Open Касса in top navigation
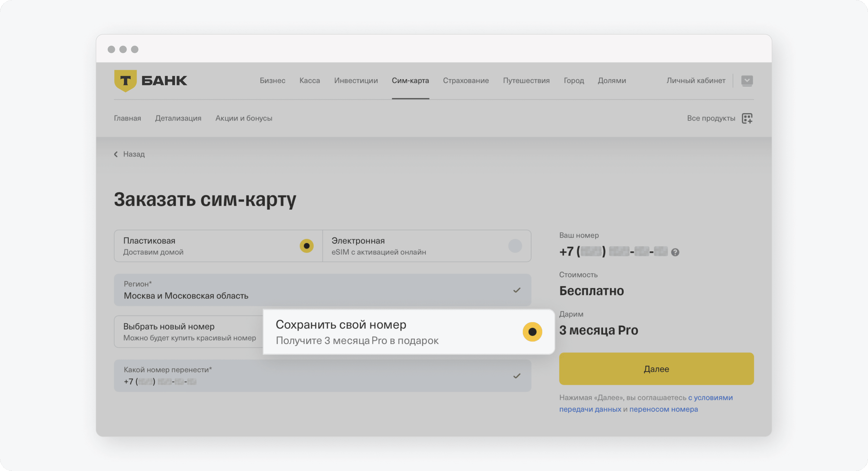 [x=310, y=81]
